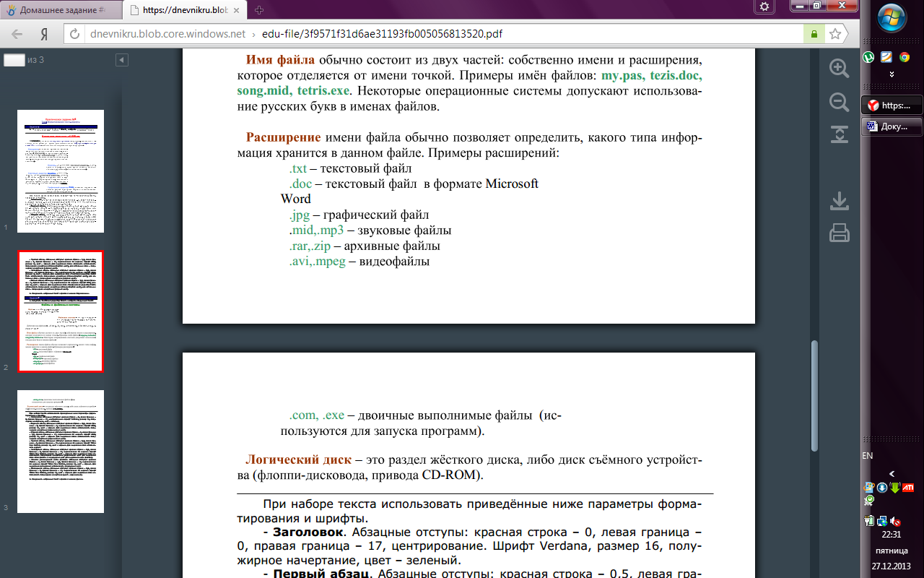Click the muted volume tray icon
Screen dimensions: 924x578
click(x=895, y=520)
